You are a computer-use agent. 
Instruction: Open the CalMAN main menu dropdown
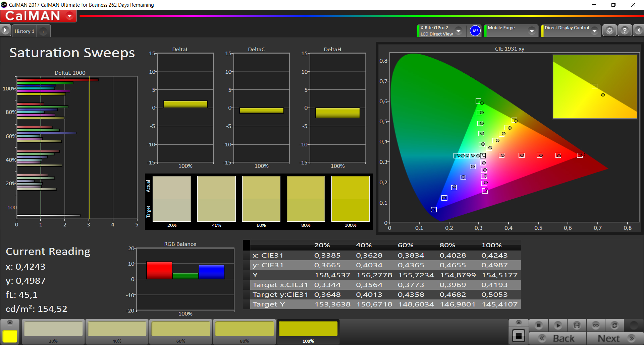click(70, 16)
